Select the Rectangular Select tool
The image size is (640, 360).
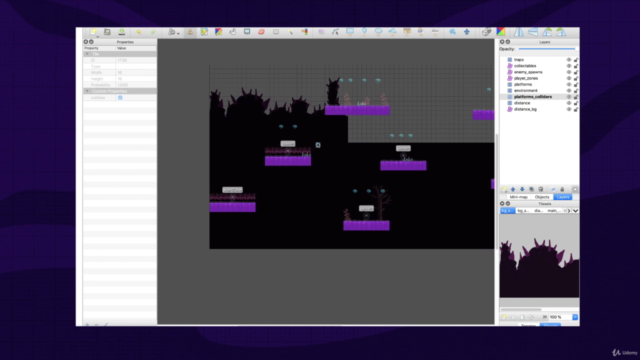(x=276, y=32)
